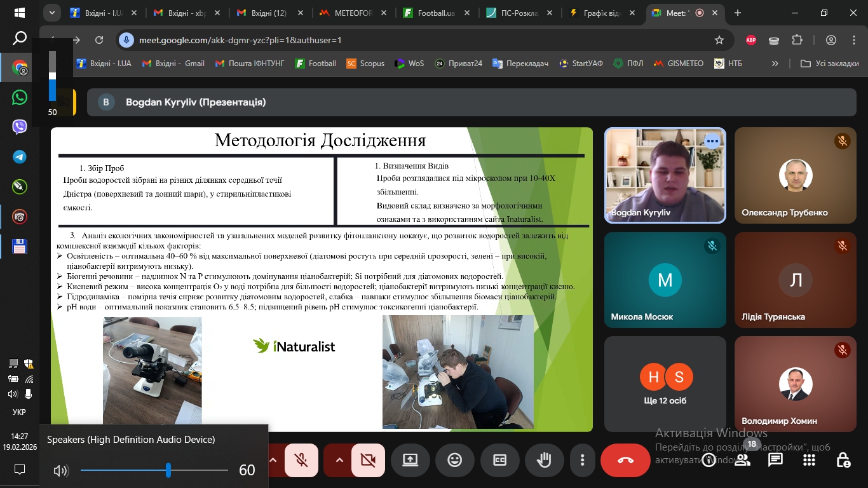
Task: Unmute your microphone in Meet
Action: point(302,460)
